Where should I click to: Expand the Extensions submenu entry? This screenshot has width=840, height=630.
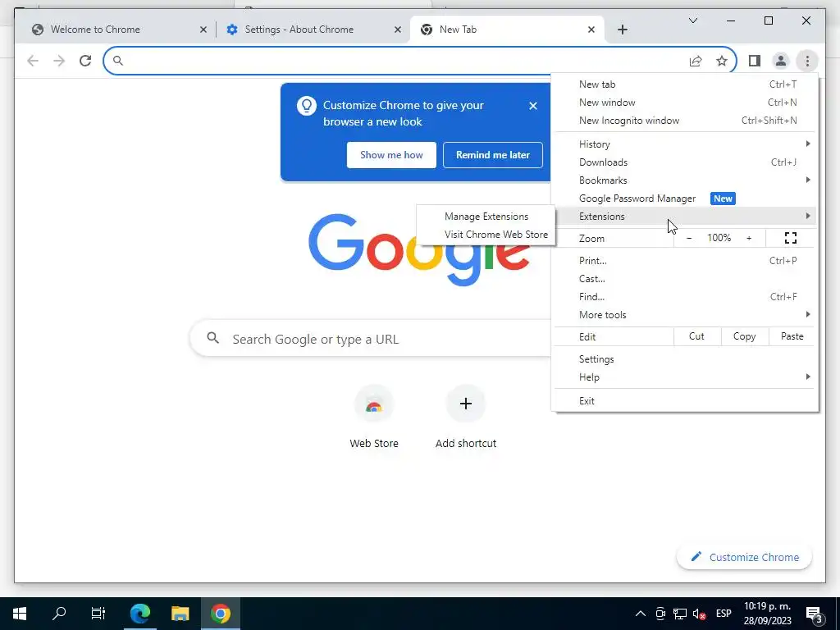(685, 217)
